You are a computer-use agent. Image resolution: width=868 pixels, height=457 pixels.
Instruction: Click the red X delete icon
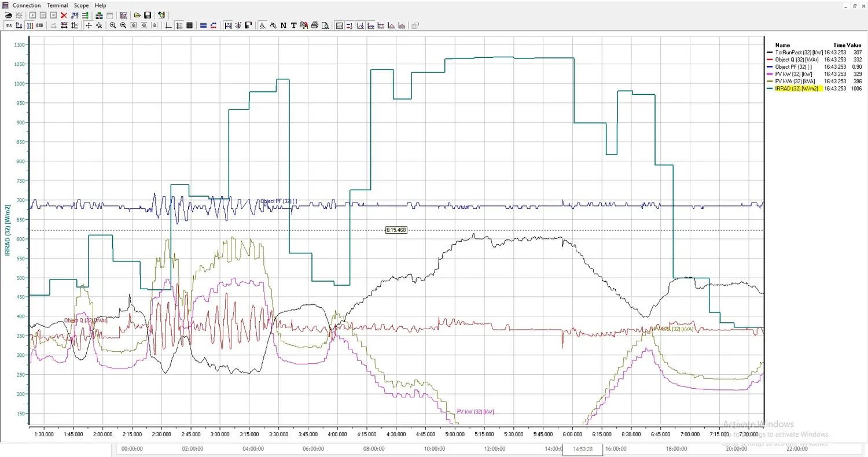click(64, 15)
